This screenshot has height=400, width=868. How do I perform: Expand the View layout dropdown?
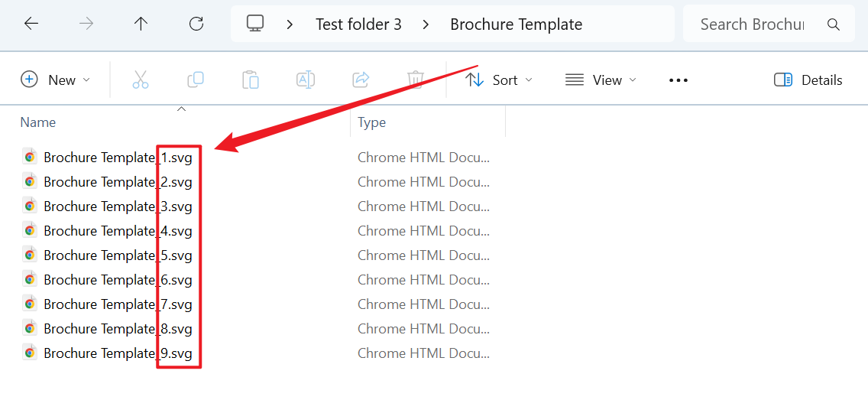(601, 80)
